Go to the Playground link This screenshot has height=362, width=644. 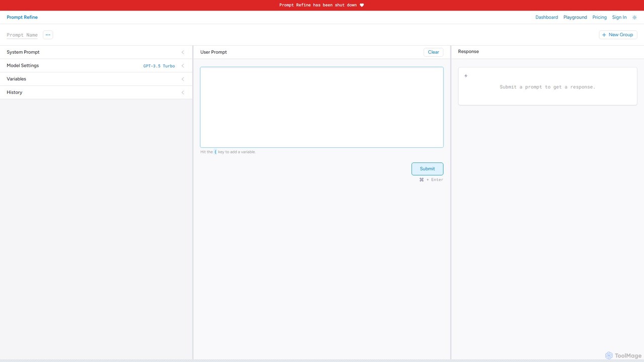point(575,17)
